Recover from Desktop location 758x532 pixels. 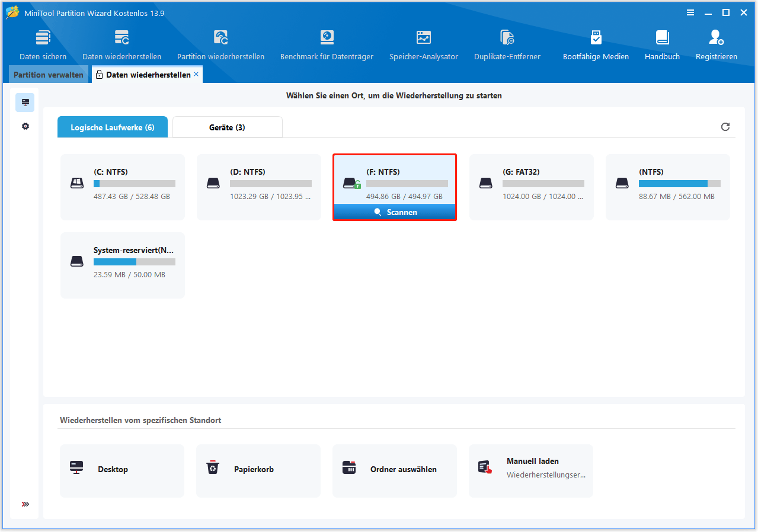click(122, 470)
